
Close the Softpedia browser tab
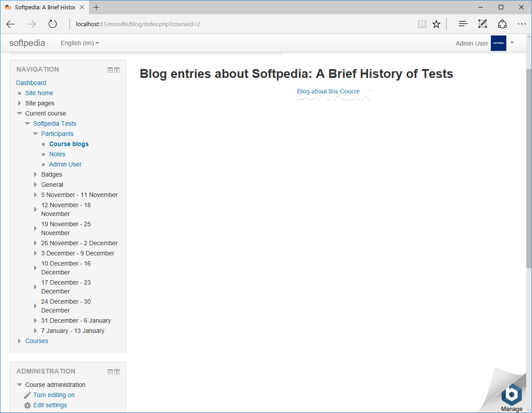tap(82, 7)
